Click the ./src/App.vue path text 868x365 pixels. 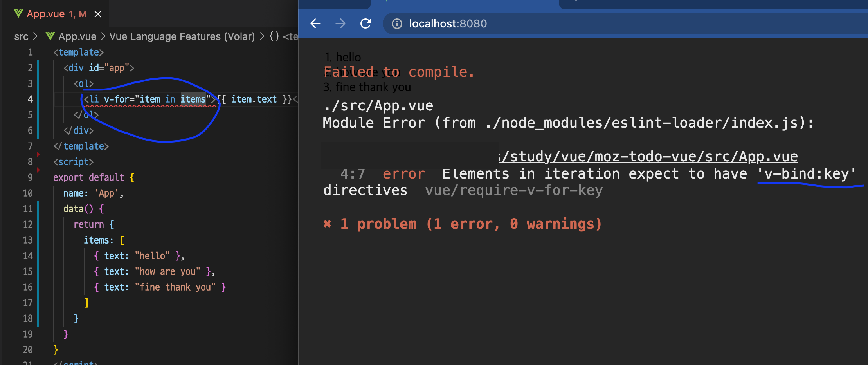378,106
